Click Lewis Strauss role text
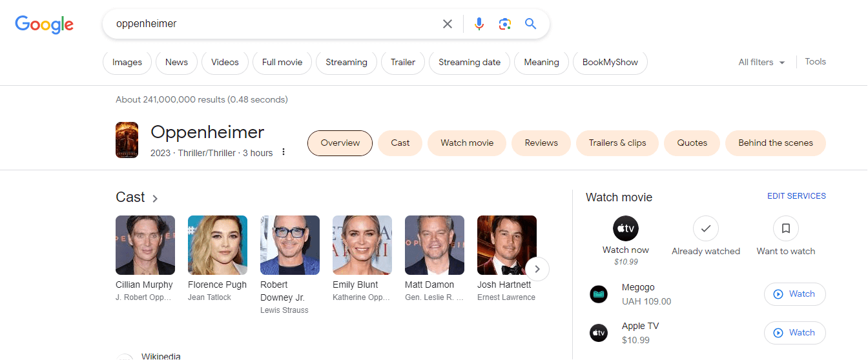 pyautogui.click(x=284, y=310)
